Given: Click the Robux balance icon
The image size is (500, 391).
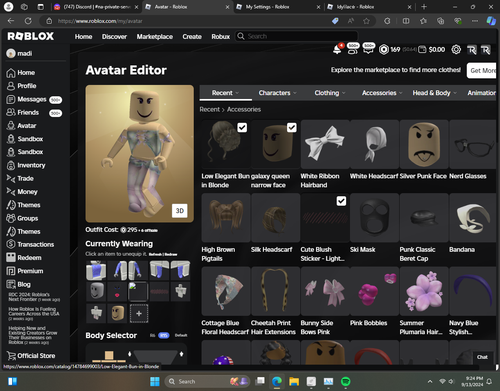Looking at the screenshot, I should [x=384, y=50].
